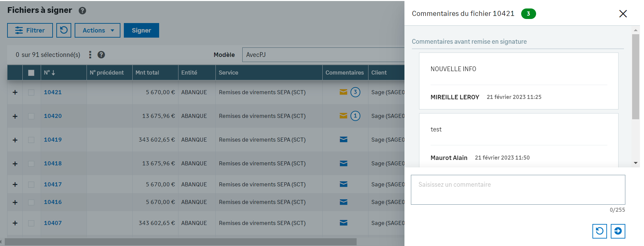The width and height of the screenshot is (644, 246).
Task: Expand the row for file 10417
Action: click(15, 184)
